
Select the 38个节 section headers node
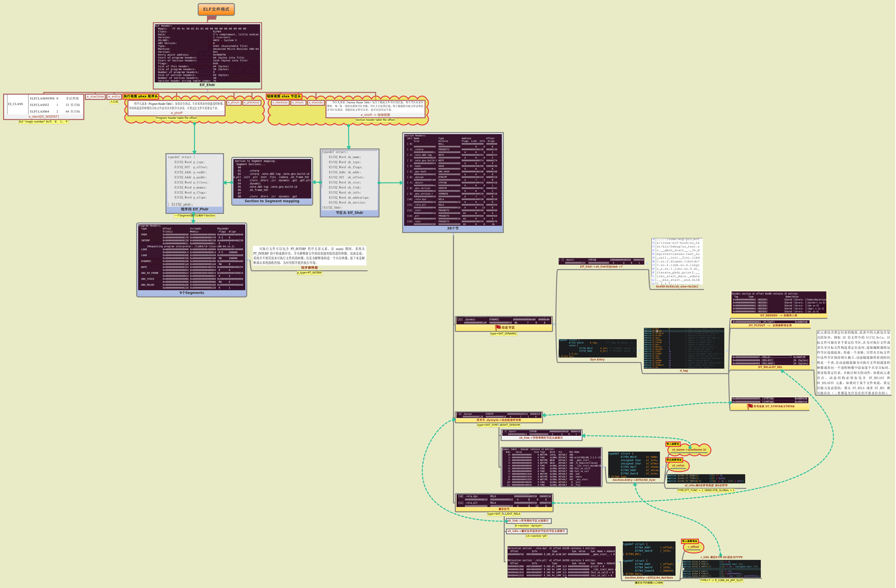tap(453, 183)
